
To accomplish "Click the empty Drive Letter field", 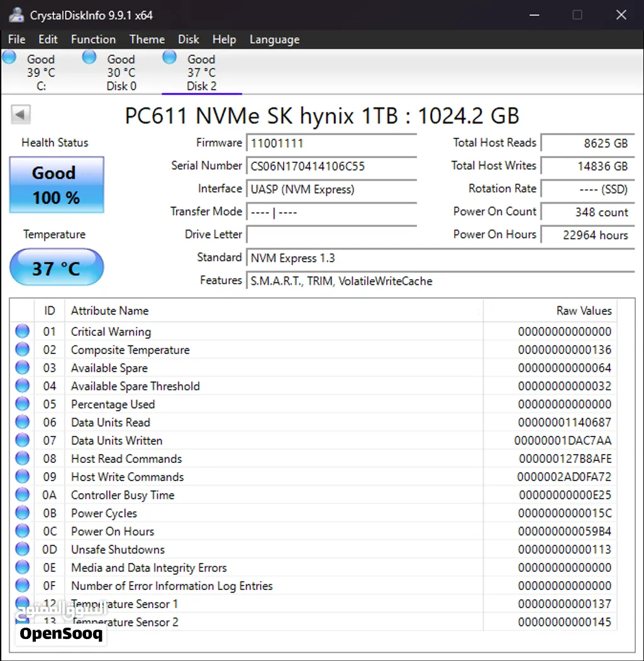I will coord(331,235).
